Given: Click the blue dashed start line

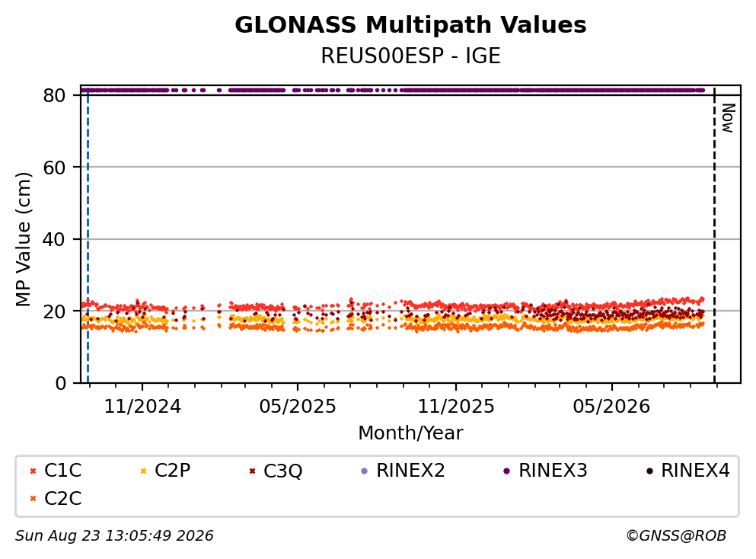Looking at the screenshot, I should coord(88,236).
